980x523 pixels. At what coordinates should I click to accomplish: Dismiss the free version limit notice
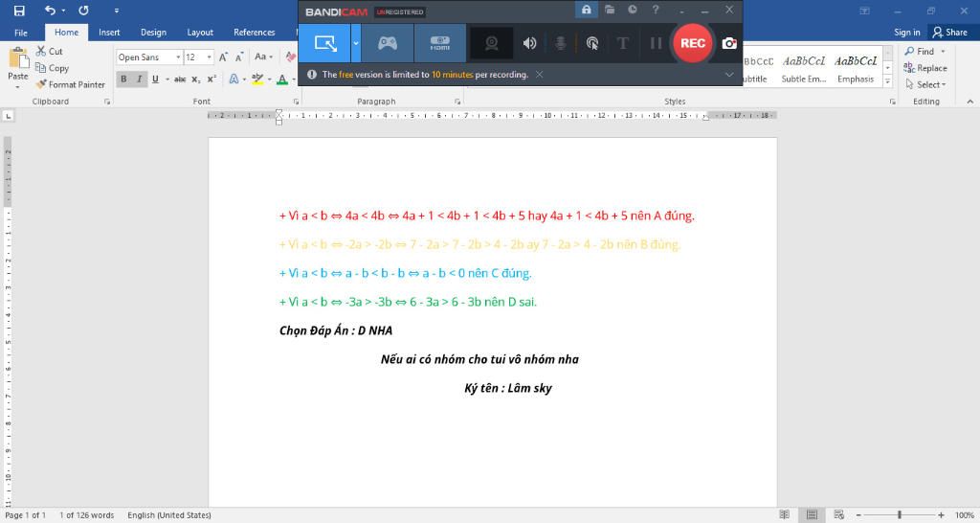click(x=539, y=75)
